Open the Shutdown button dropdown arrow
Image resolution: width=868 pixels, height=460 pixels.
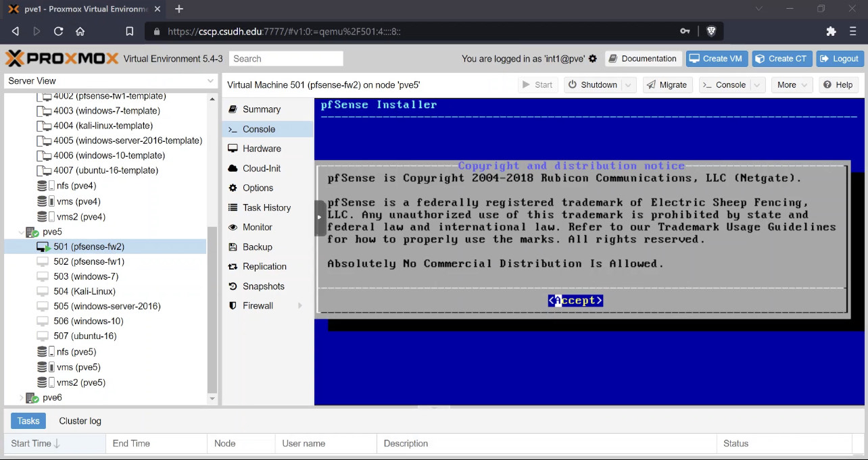coord(629,85)
